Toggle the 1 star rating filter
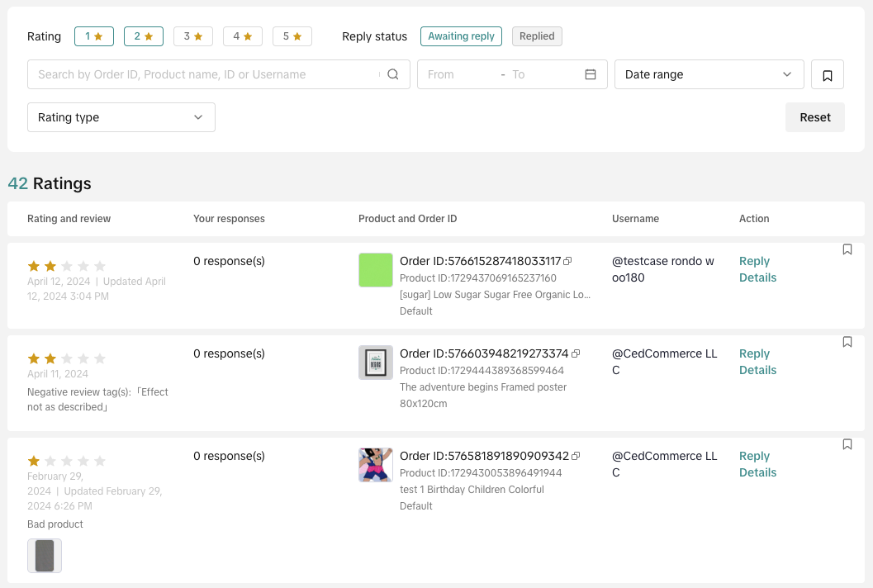The image size is (873, 588). coord(94,36)
